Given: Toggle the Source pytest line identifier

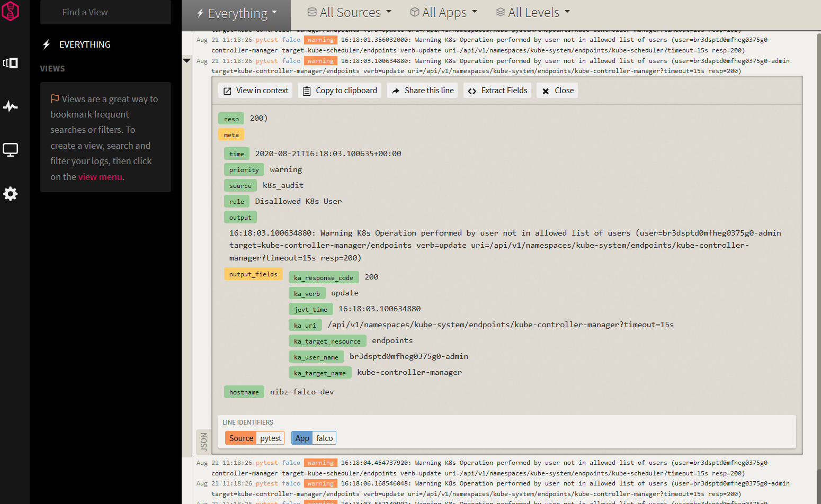Looking at the screenshot, I should tap(254, 438).
